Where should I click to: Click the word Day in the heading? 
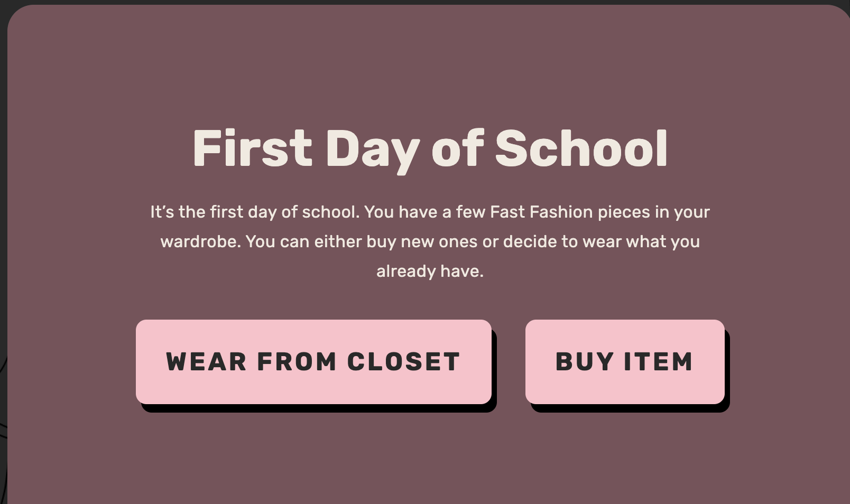[373, 151]
